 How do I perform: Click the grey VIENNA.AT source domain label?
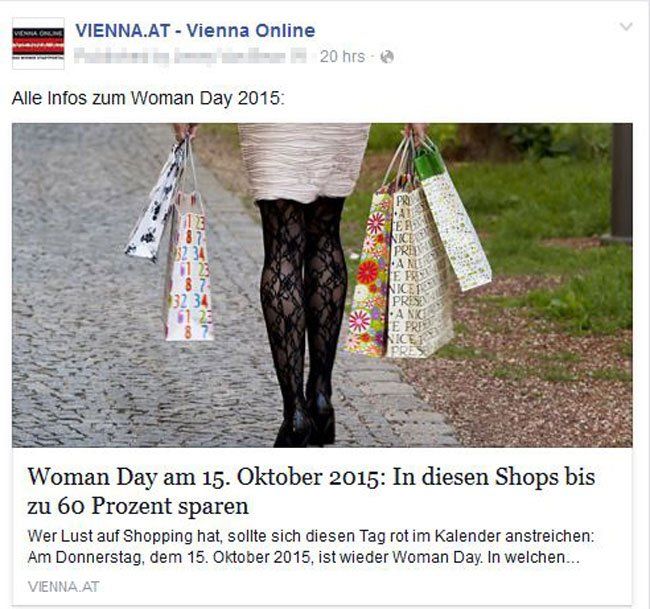63,587
